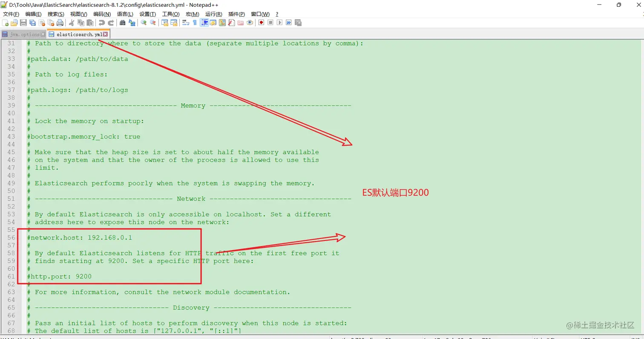Click the Open file toolbar icon
The height and width of the screenshot is (339, 644).
[14, 23]
